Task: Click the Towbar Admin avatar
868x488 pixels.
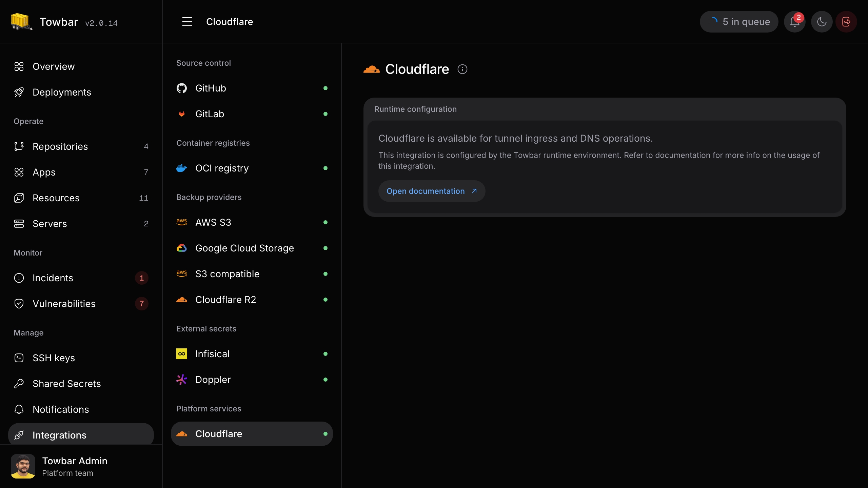Action: (23, 466)
